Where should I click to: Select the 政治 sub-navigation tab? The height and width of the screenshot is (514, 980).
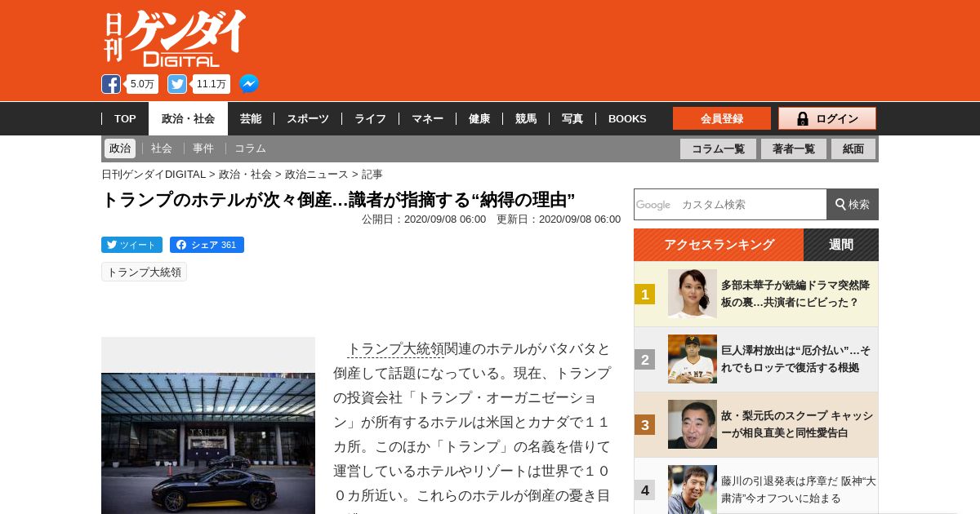pos(120,148)
